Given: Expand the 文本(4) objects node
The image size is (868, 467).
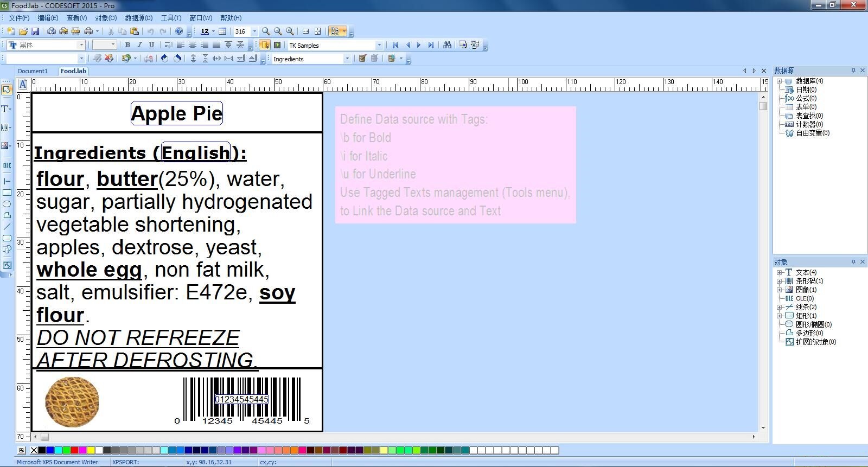Looking at the screenshot, I should pyautogui.click(x=780, y=272).
